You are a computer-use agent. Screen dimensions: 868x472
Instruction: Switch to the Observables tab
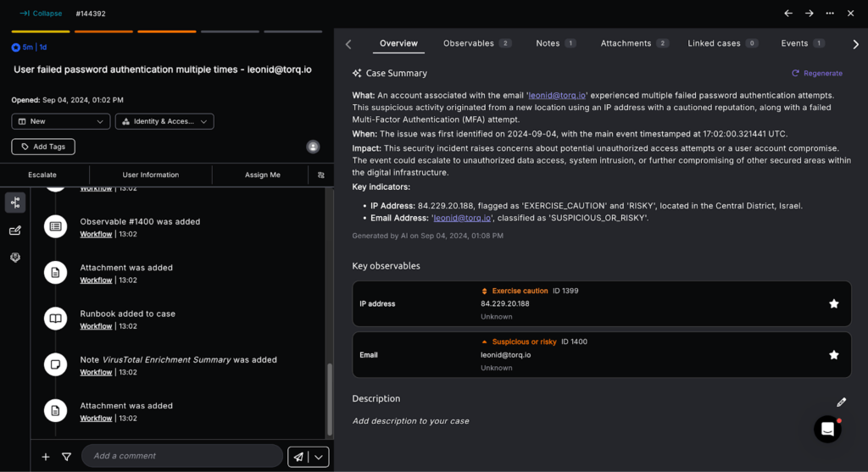tap(476, 43)
